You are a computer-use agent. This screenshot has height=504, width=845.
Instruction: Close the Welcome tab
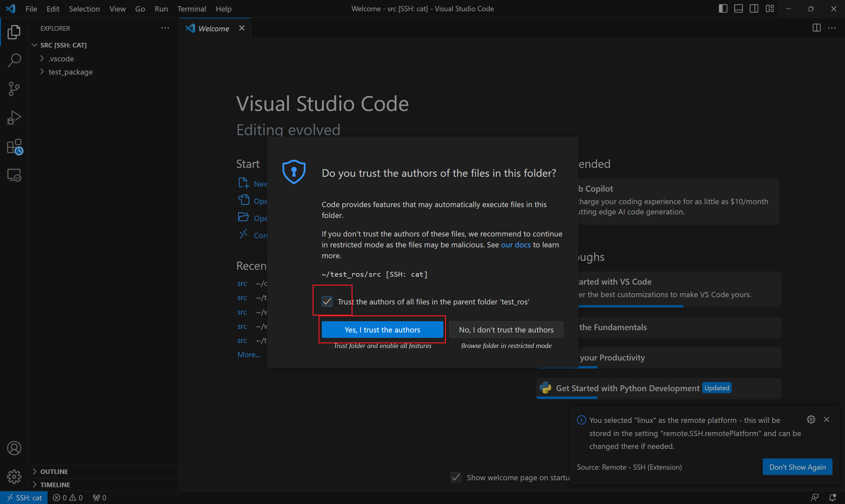click(x=242, y=28)
